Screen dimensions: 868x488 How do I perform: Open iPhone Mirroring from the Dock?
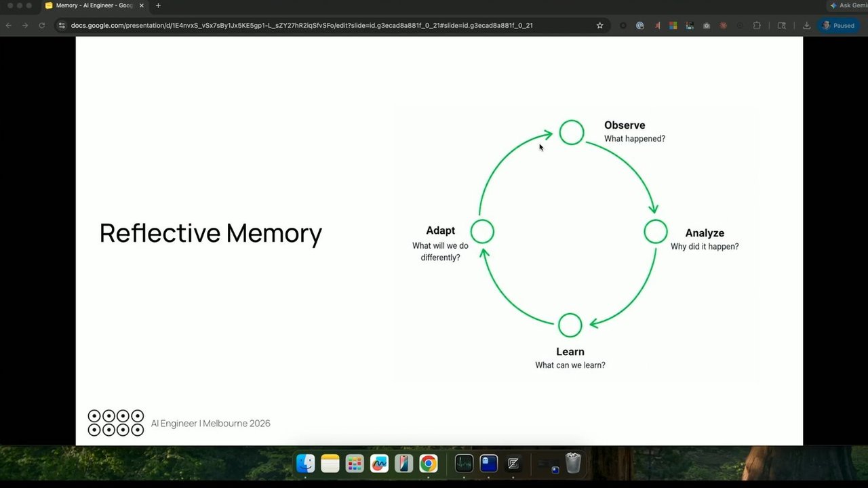click(403, 464)
